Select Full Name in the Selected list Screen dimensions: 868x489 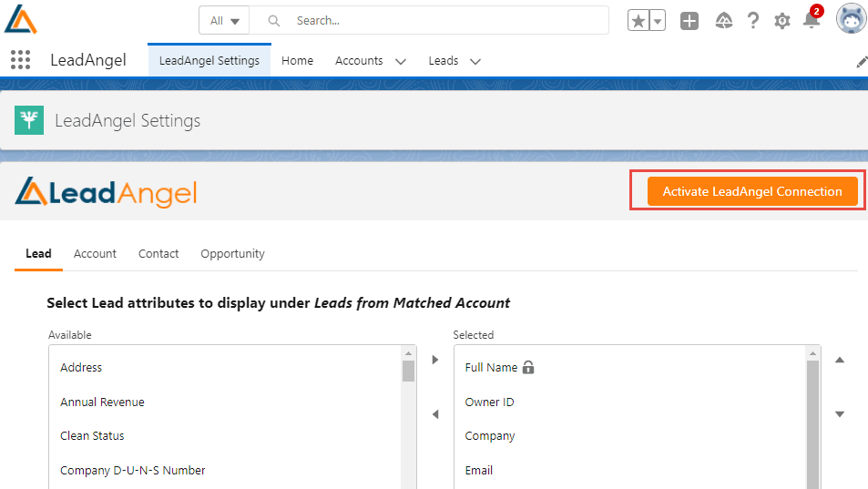click(630, 367)
